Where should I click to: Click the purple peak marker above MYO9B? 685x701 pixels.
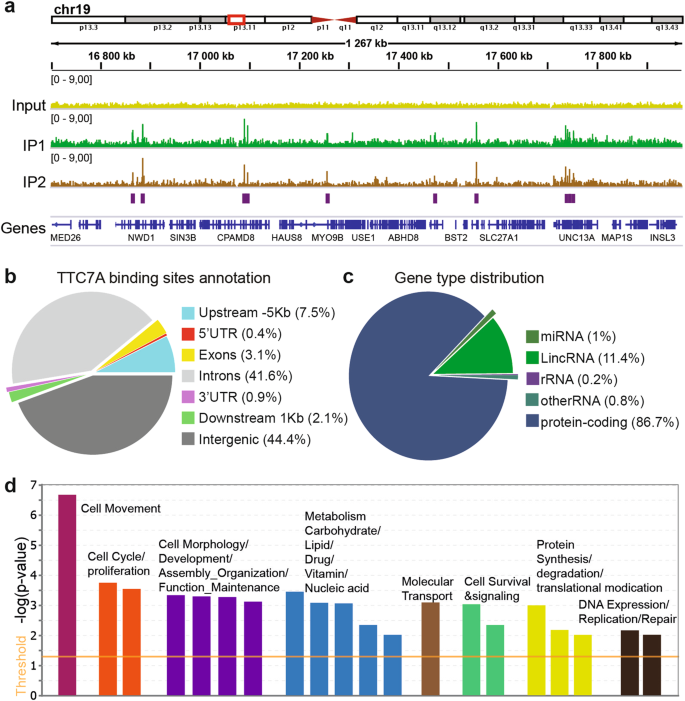point(328,198)
